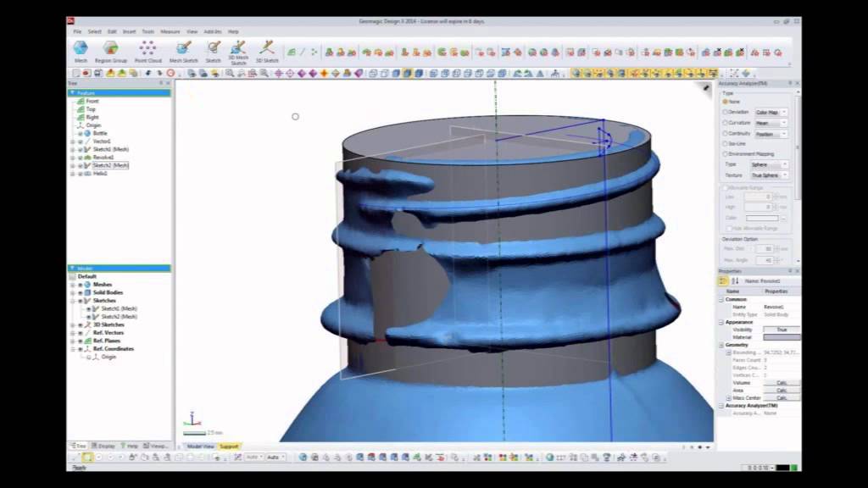Choose the Curvature radio option
Image resolution: width=868 pixels, height=488 pixels.
(725, 122)
